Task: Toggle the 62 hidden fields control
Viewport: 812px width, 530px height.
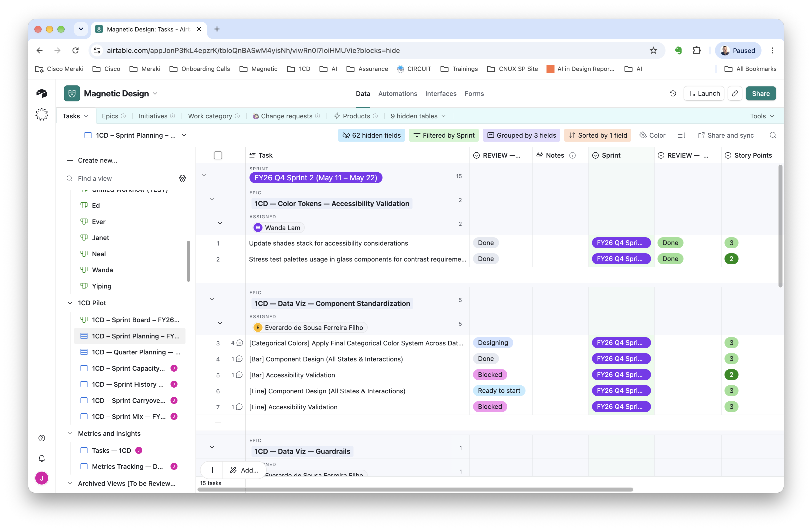Action: click(x=371, y=135)
